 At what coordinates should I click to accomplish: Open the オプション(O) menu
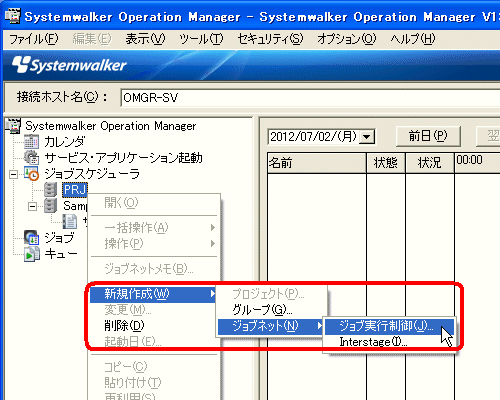pyautogui.click(x=347, y=39)
